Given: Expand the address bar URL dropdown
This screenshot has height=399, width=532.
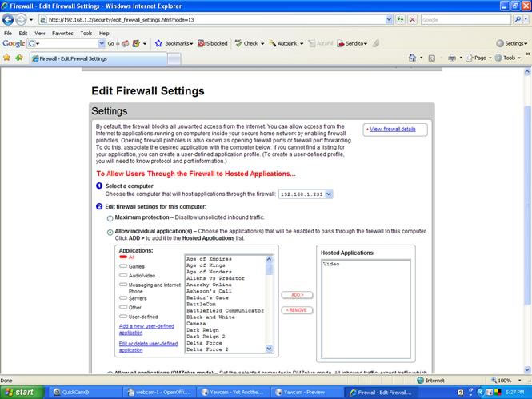Looking at the screenshot, I should (x=389, y=20).
